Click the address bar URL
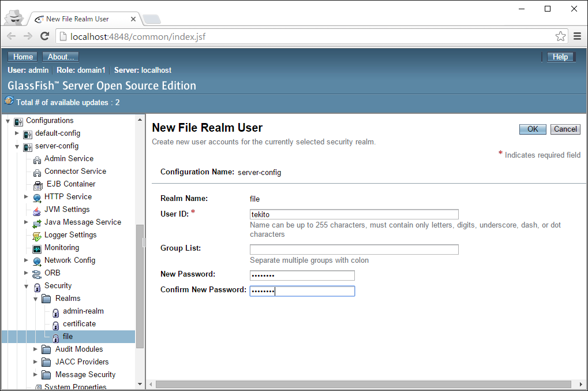 [138, 36]
